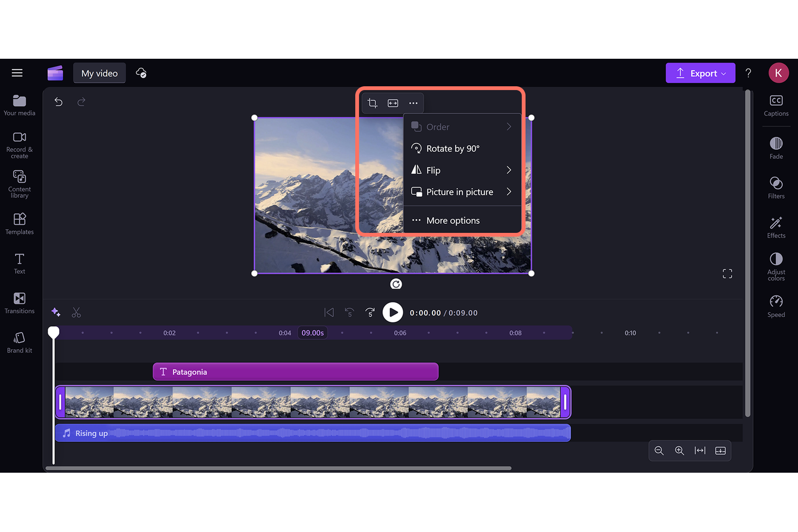Viewport: 798px width, 532px height.
Task: Expand the Picture in picture submenu
Action: coord(463,191)
